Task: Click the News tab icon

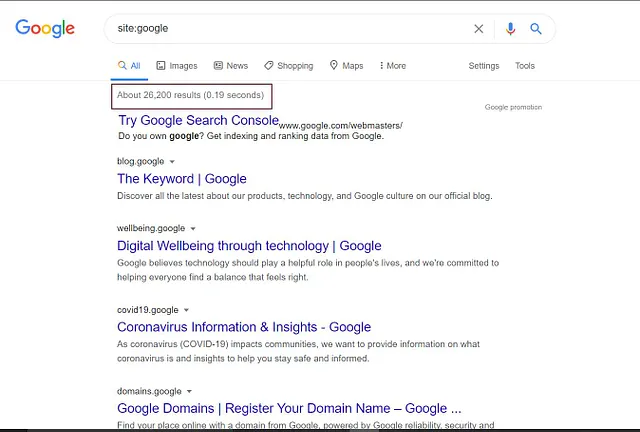Action: (218, 65)
